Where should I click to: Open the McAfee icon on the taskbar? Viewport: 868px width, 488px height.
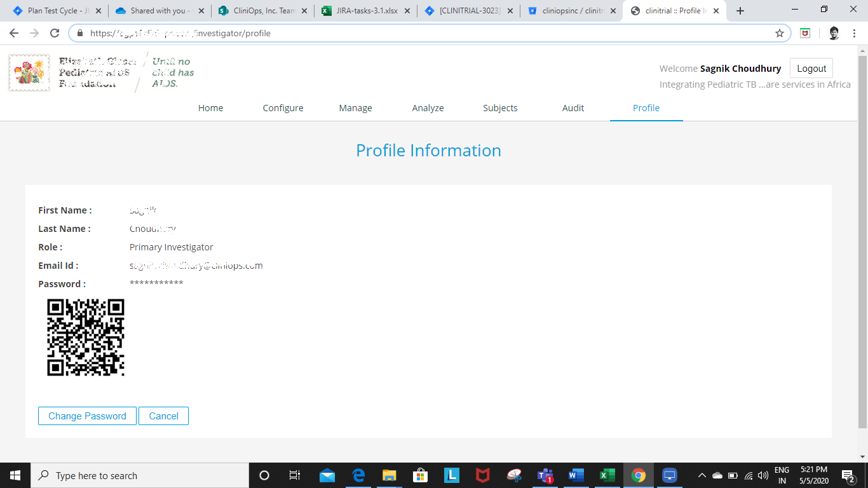(483, 475)
